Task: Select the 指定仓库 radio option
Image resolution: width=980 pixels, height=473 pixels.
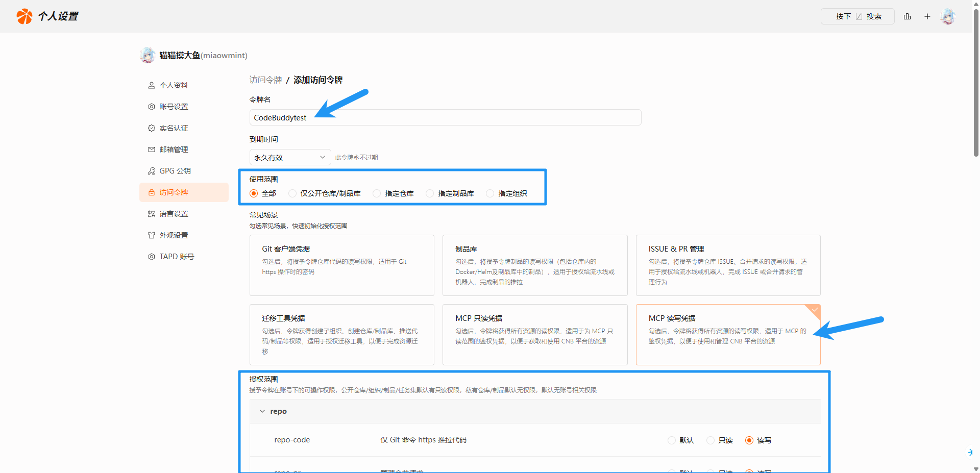Action: [377, 193]
